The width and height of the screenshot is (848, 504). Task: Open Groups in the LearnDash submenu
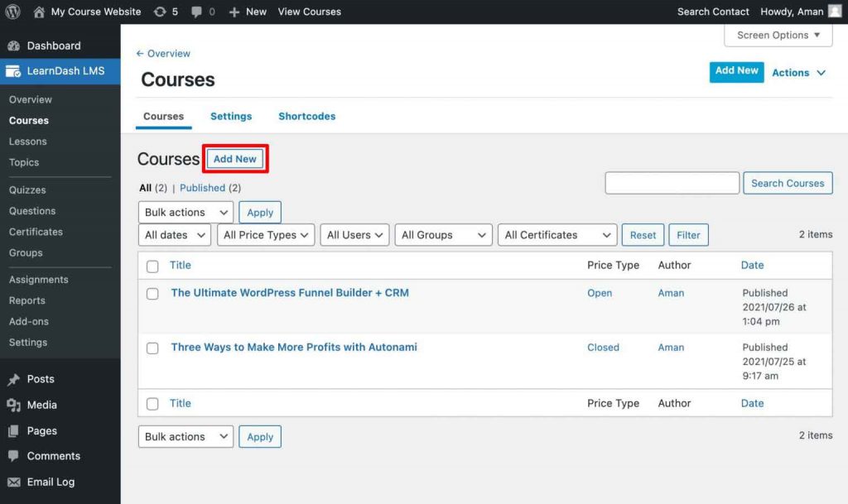[x=26, y=252]
